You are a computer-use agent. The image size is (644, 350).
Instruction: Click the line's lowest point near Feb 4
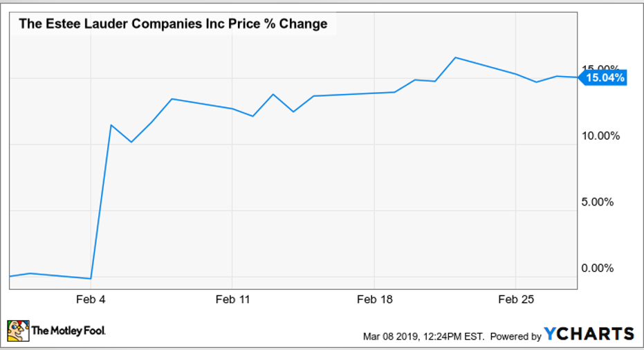(91, 279)
